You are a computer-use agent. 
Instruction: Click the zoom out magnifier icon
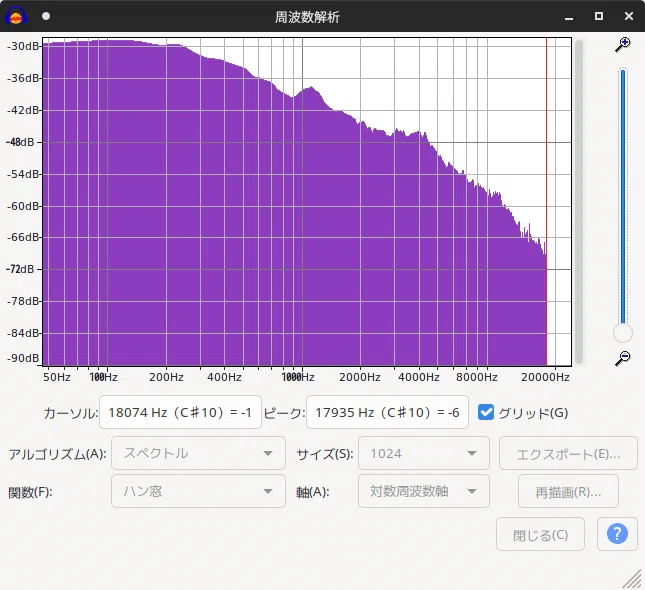[623, 358]
